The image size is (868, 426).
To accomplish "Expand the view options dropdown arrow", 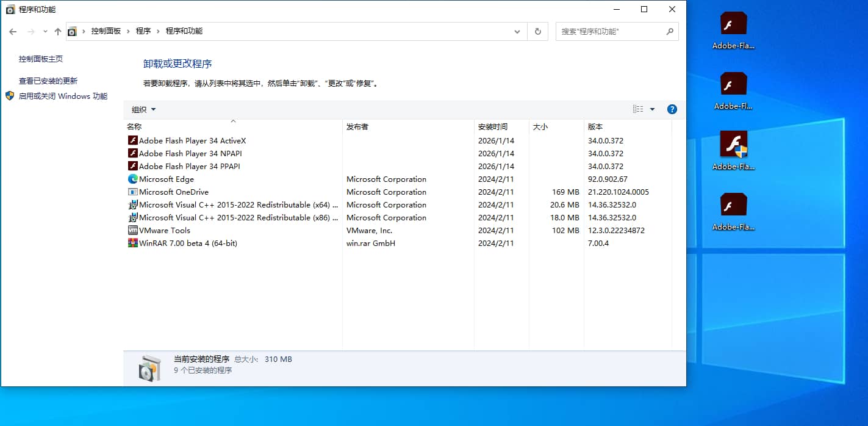I will [x=652, y=109].
